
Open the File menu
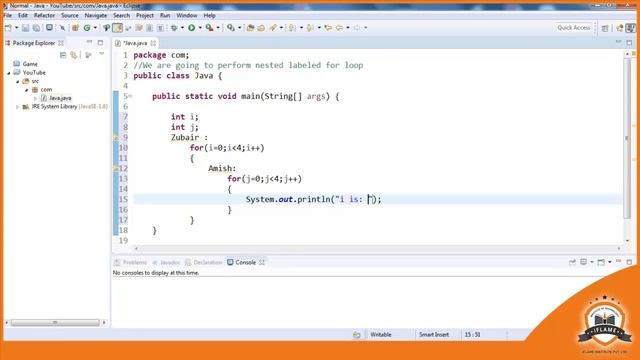[8, 16]
